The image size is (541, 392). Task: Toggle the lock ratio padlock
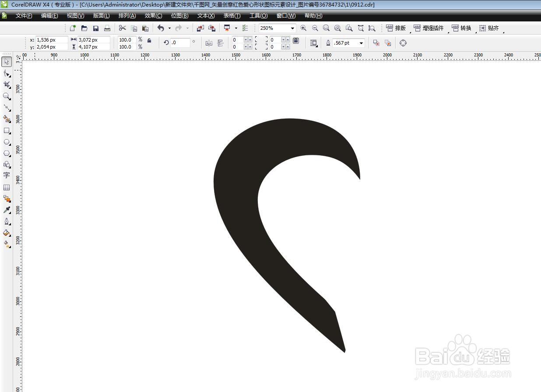(x=149, y=40)
